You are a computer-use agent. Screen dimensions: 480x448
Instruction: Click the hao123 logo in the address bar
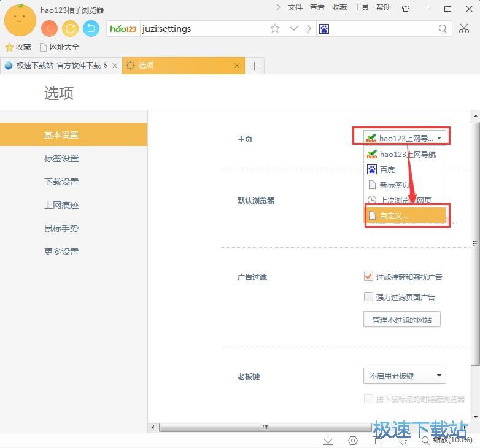pos(123,29)
